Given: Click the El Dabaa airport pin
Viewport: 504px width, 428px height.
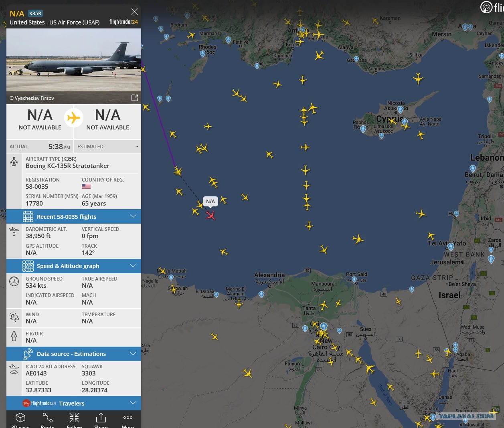Looking at the screenshot, I should pyautogui.click(x=216, y=295).
